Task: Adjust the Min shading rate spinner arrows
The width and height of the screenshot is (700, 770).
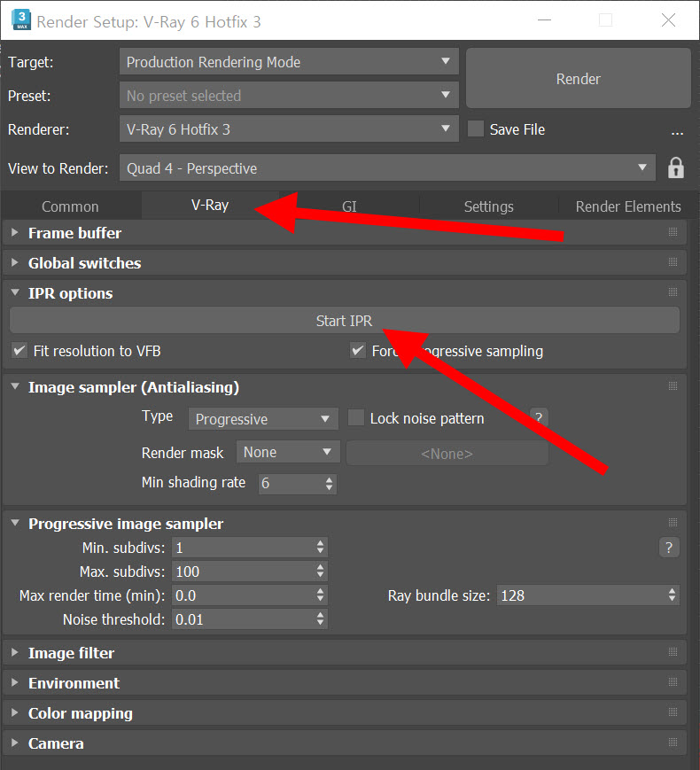Action: tap(329, 484)
